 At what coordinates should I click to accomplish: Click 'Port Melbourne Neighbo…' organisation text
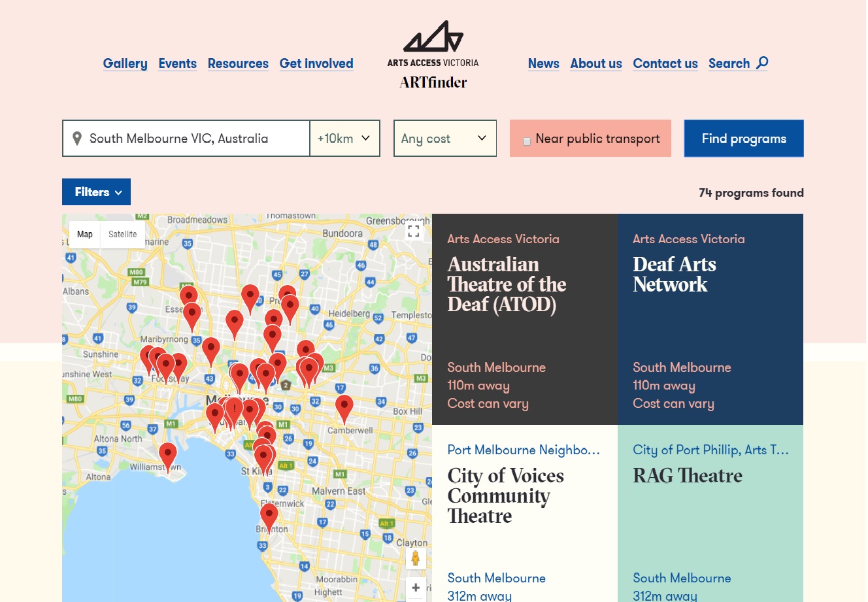(x=524, y=450)
